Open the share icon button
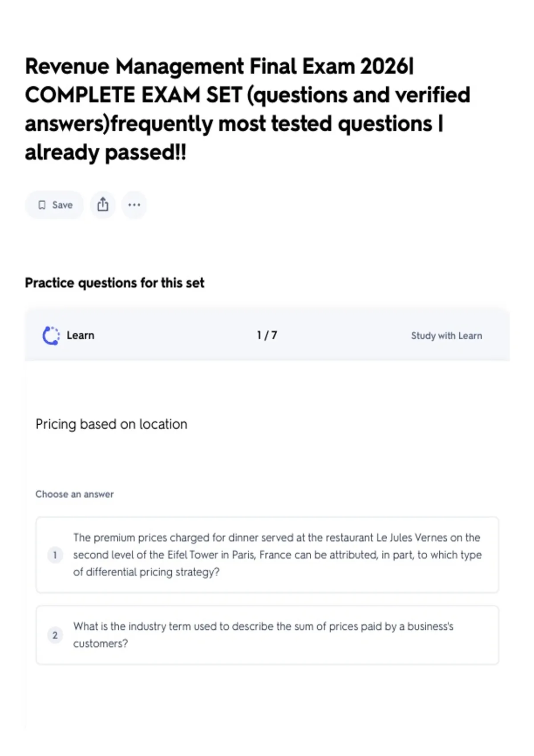 (x=103, y=205)
